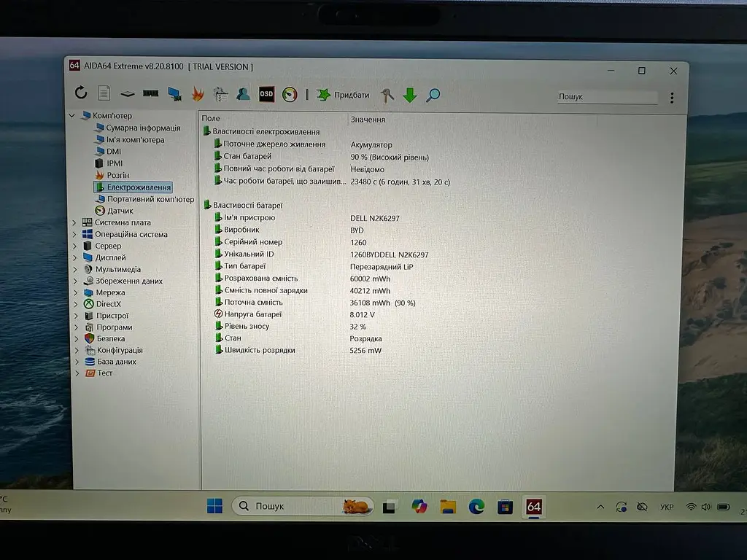This screenshot has height=560, width=747.
Task: Start the system stability test flame icon
Action: coord(198,94)
